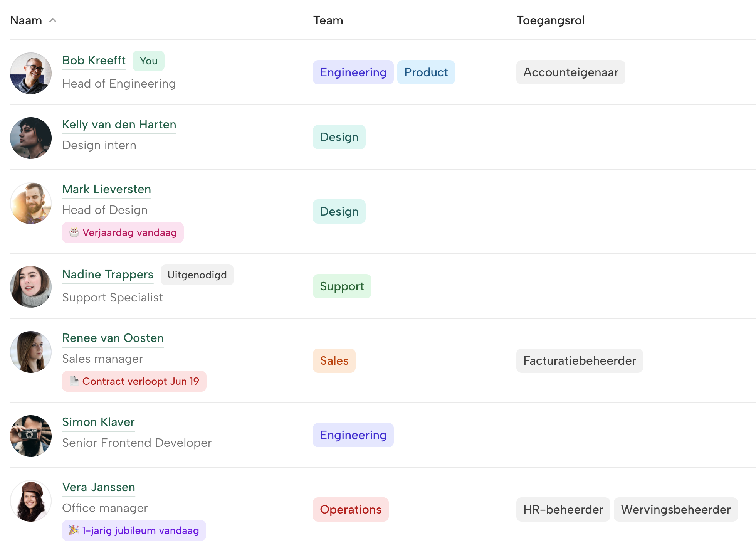Screen dimensions: 756x549
Task: Click the Head of Design job title
Action: [x=105, y=210]
